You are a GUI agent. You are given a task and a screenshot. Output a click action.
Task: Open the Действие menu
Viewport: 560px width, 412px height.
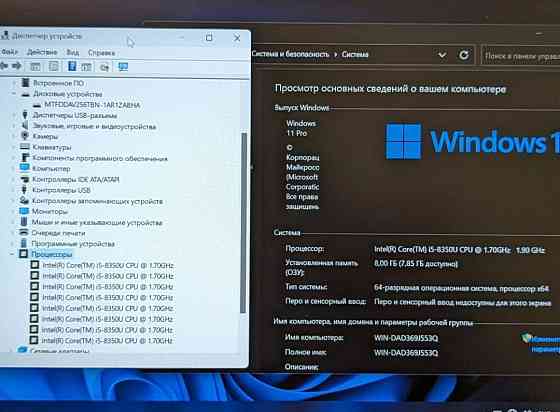(x=42, y=52)
